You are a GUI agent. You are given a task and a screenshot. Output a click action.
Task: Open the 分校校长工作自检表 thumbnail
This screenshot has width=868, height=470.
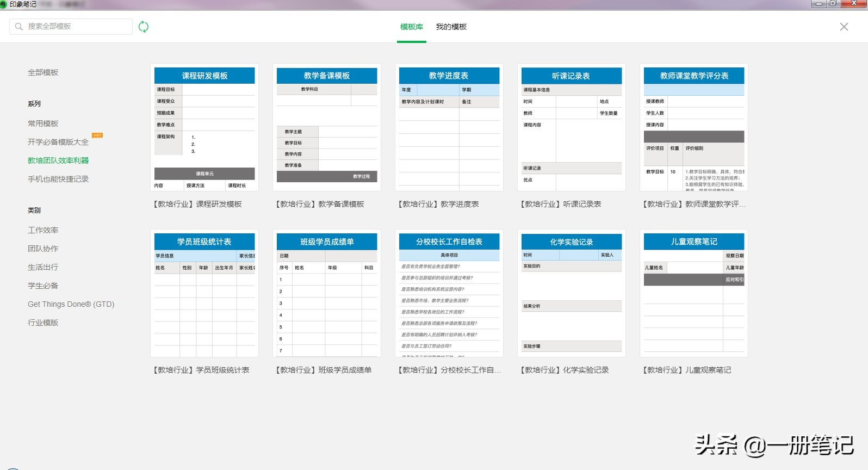click(x=449, y=293)
